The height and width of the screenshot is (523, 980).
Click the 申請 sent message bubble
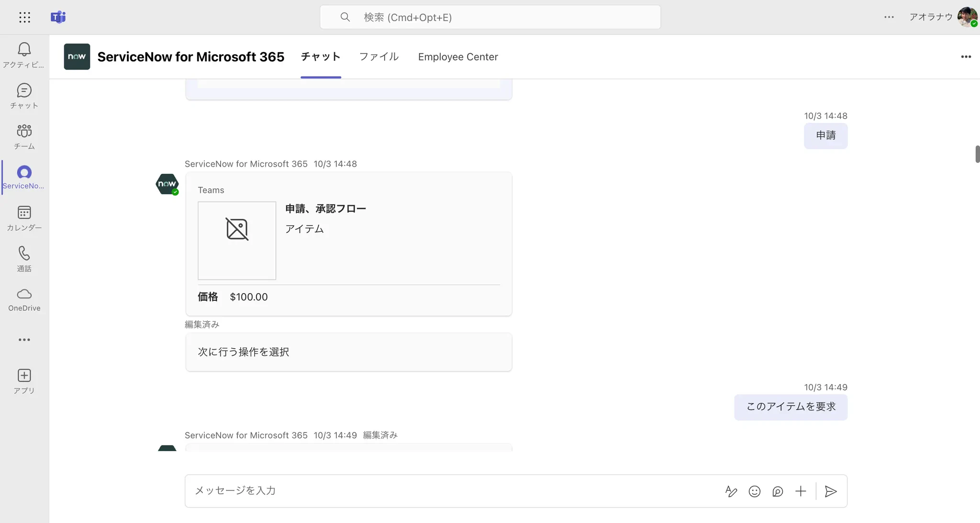point(826,136)
